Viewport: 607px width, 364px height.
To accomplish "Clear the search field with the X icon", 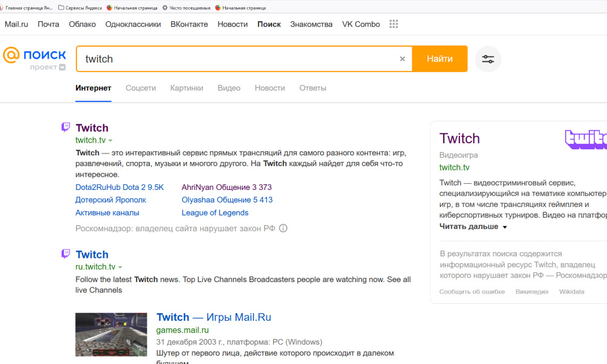I will pos(402,59).
